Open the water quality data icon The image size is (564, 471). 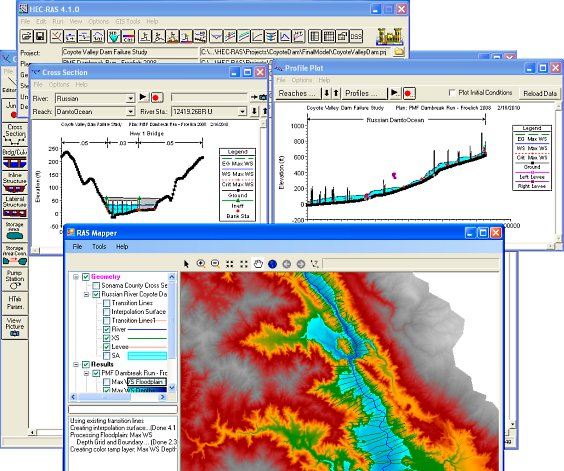128,36
